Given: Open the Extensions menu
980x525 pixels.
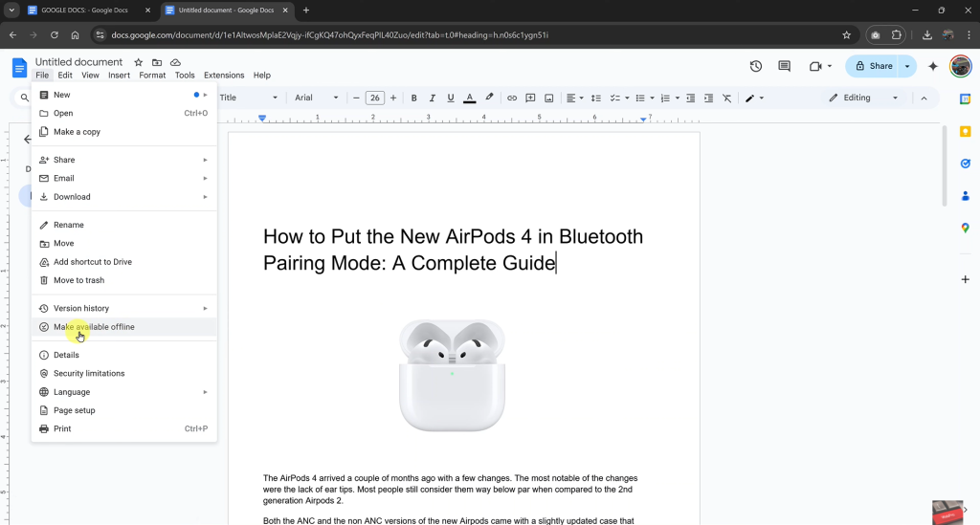Looking at the screenshot, I should 224,75.
